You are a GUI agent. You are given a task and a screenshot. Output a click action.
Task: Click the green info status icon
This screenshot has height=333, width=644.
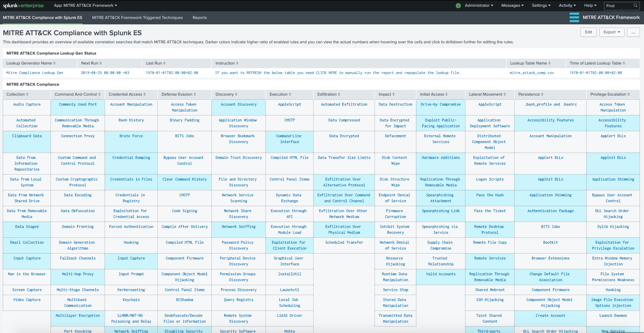tap(458, 5)
